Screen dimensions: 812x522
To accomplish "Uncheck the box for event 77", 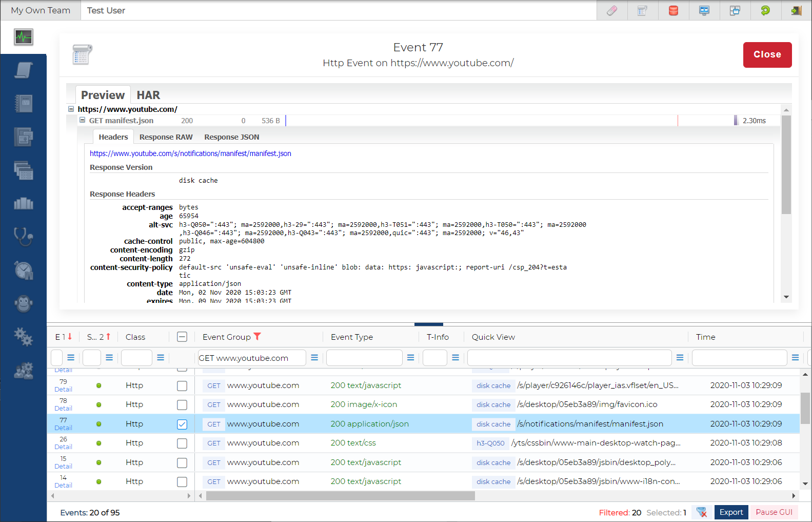I will click(x=182, y=424).
